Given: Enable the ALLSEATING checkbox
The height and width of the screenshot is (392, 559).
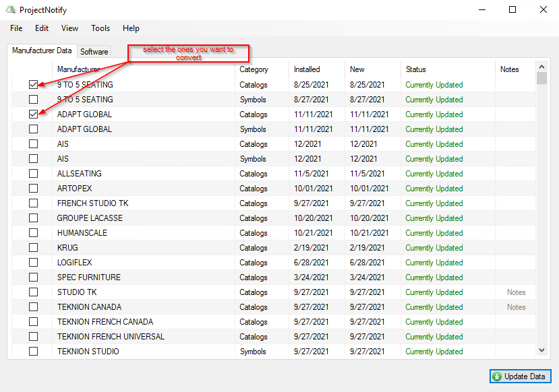Looking at the screenshot, I should point(33,174).
